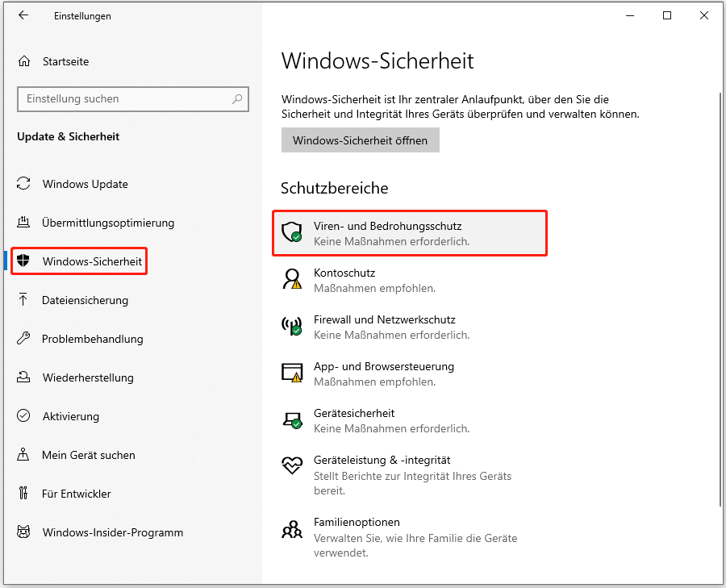Focus the Einstellung suchen search field
The width and height of the screenshot is (726, 588).
pos(133,98)
